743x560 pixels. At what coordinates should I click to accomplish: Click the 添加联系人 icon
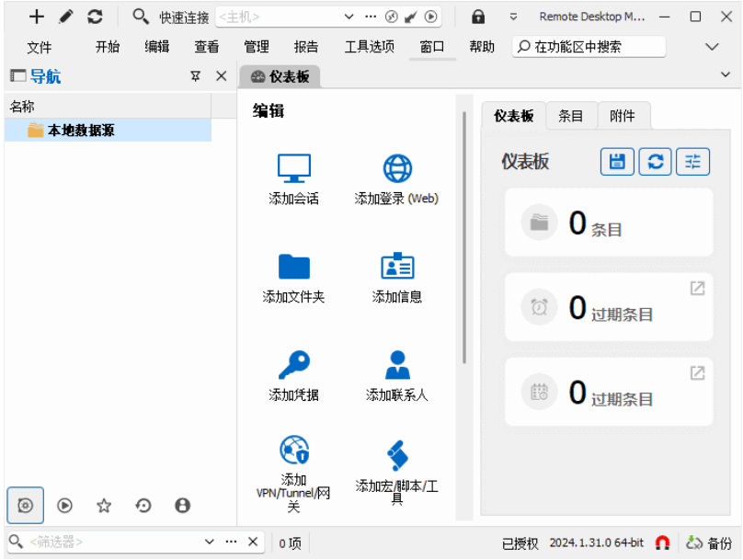pyautogui.click(x=396, y=364)
